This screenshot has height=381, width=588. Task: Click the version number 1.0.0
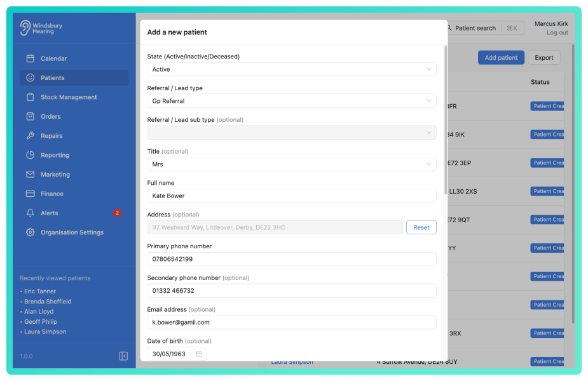[26, 356]
